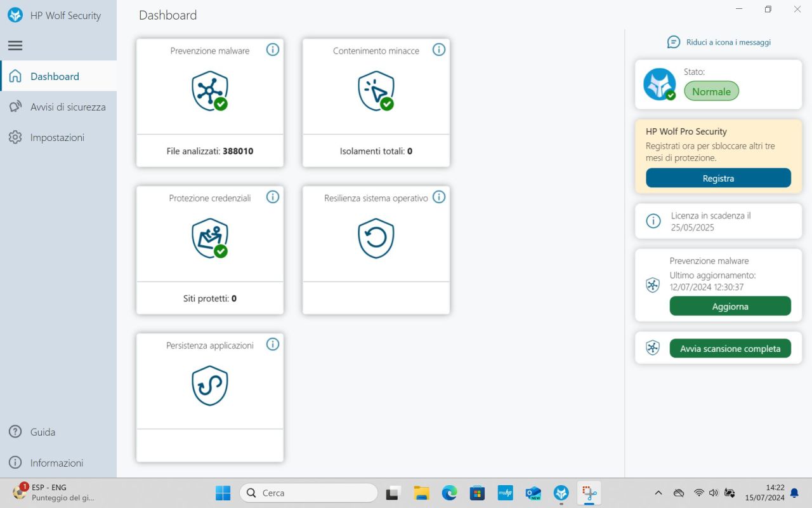Open the myHP app in taskbar

click(505, 493)
